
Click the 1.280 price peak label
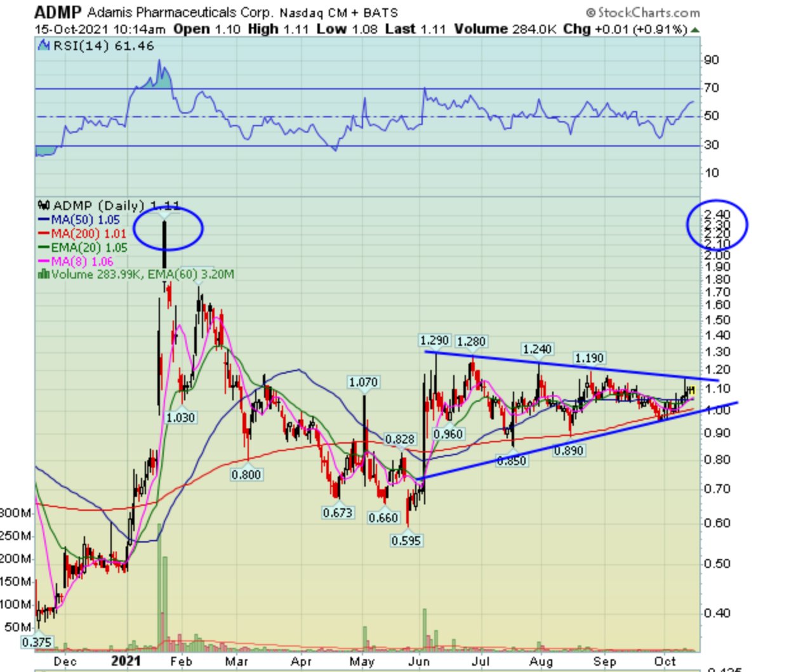[471, 341]
